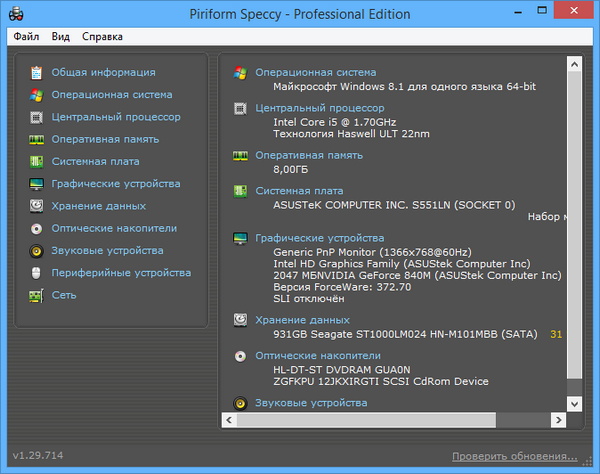The image size is (600, 474).
Task: Open the Справка menu
Action: 103,37
